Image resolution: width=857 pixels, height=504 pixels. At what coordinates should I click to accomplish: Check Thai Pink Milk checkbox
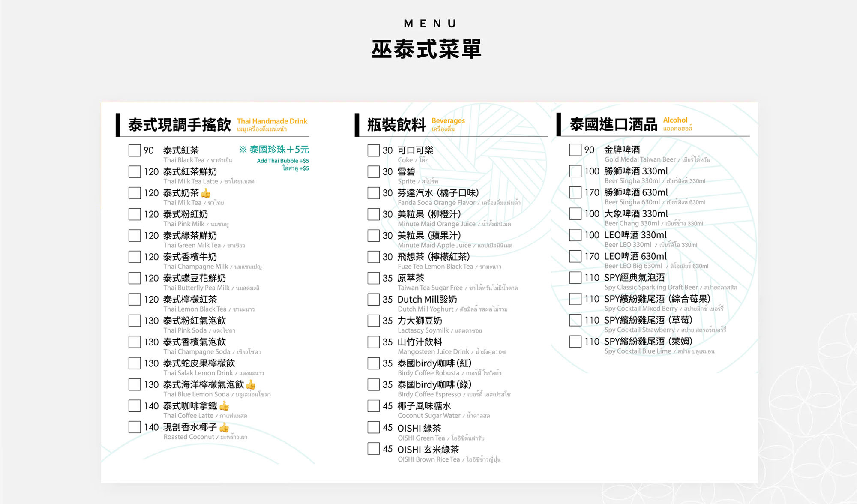pos(135,214)
